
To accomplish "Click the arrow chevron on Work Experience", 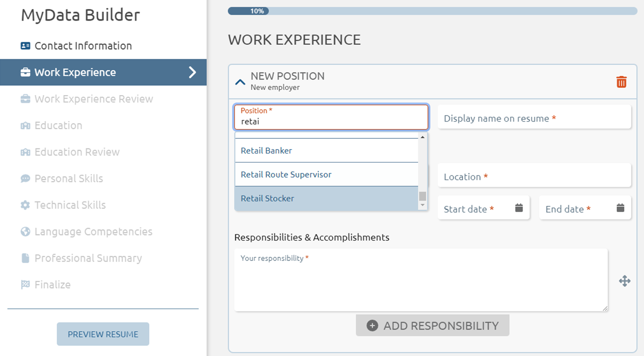I will tap(192, 72).
